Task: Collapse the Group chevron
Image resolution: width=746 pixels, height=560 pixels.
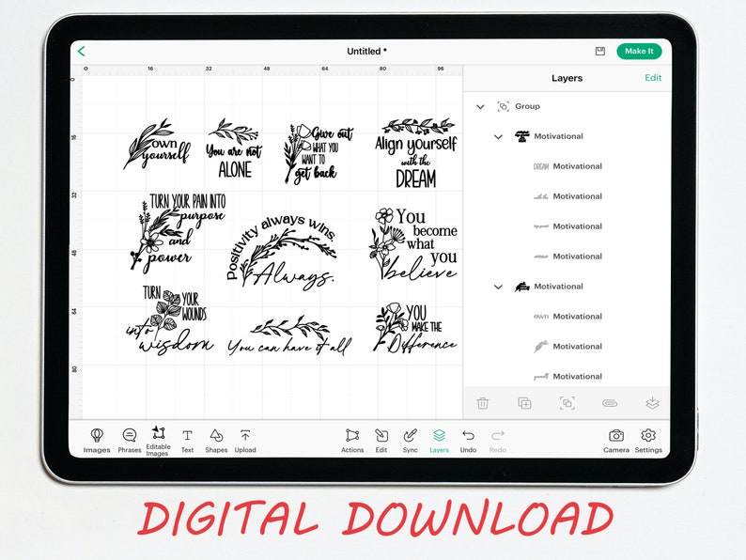Action: (x=480, y=106)
